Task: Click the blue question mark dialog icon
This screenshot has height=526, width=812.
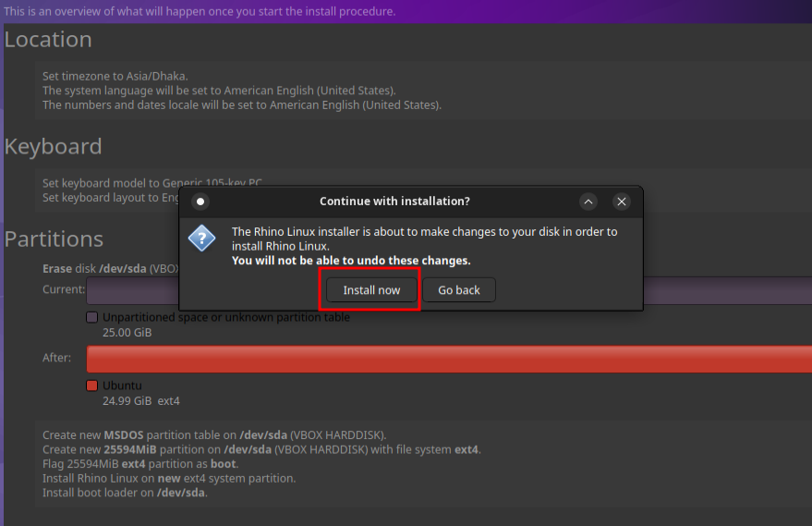Action: pyautogui.click(x=201, y=239)
